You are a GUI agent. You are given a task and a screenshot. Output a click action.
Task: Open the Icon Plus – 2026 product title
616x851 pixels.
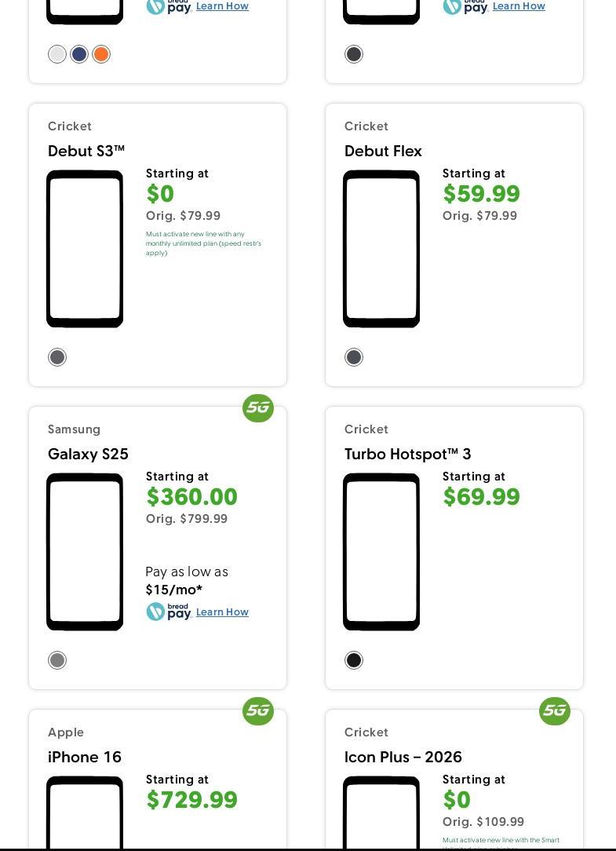tap(403, 757)
